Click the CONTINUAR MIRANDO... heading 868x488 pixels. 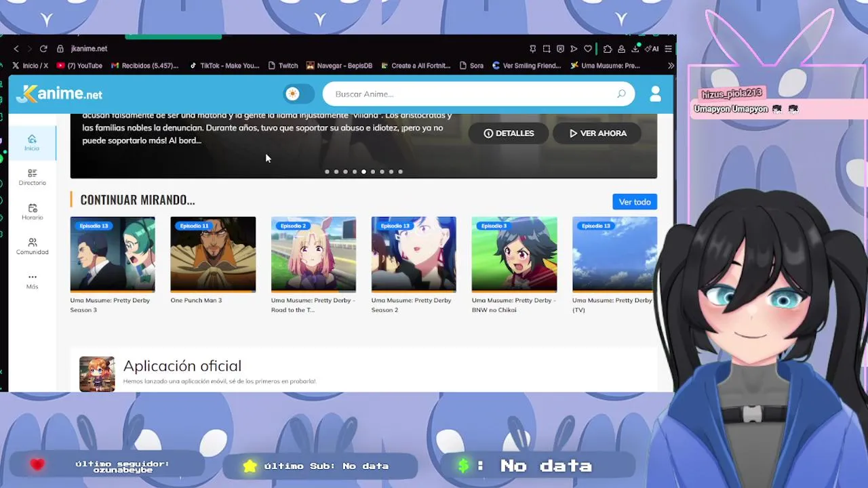coord(138,199)
